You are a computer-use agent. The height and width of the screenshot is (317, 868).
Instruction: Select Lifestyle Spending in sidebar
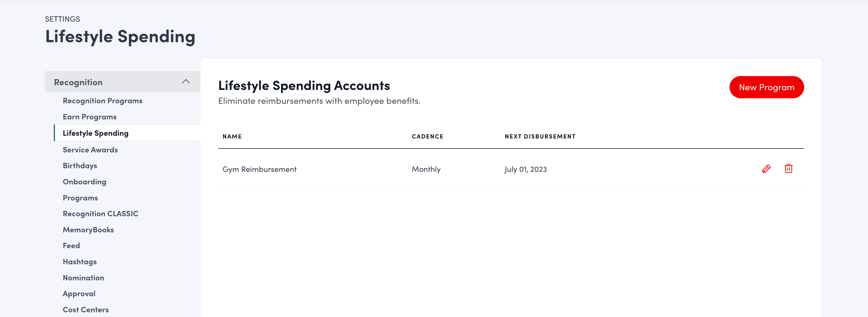(95, 133)
